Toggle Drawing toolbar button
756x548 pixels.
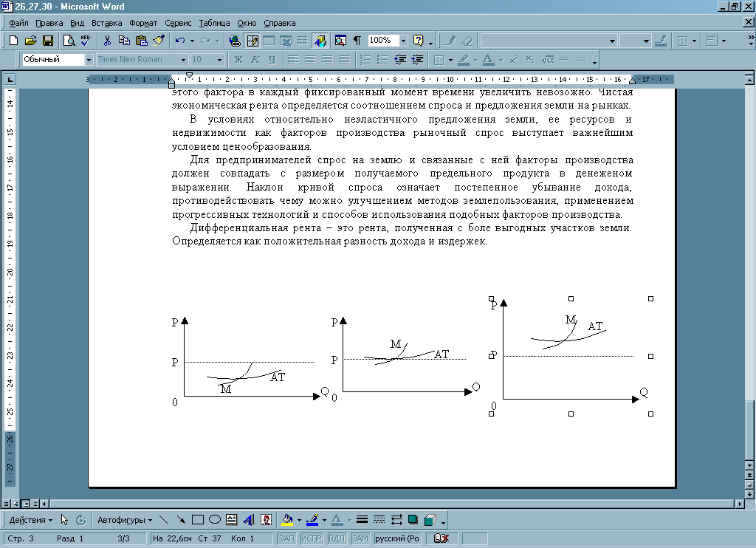point(320,41)
